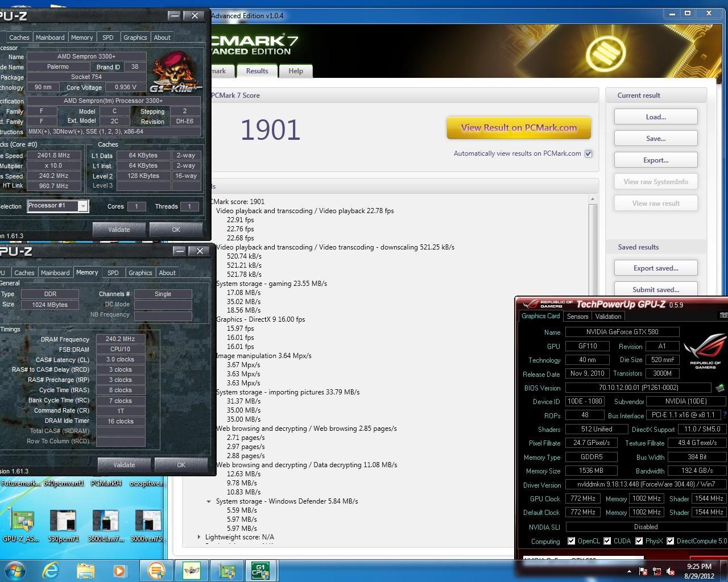Screen dimensions: 728x582
Task: Open the PCMark04 desktop item
Action: 106,483
